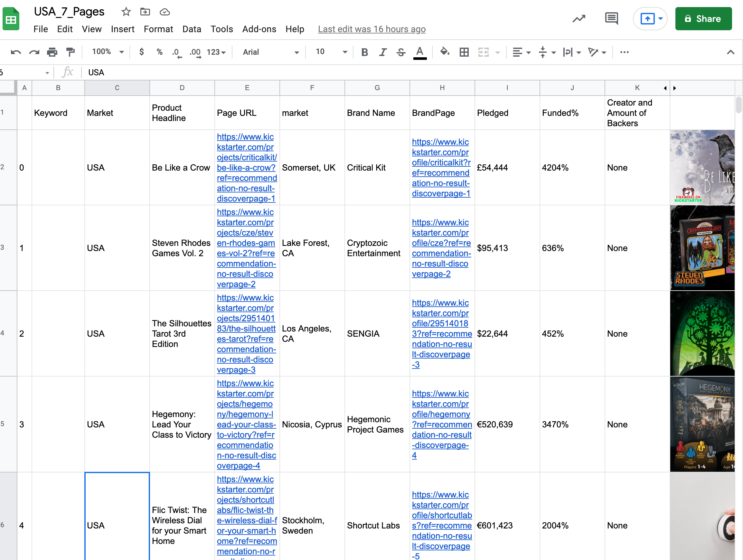Screen dimensions: 743x560
Task: Toggle Bold formatting
Action: (x=364, y=52)
